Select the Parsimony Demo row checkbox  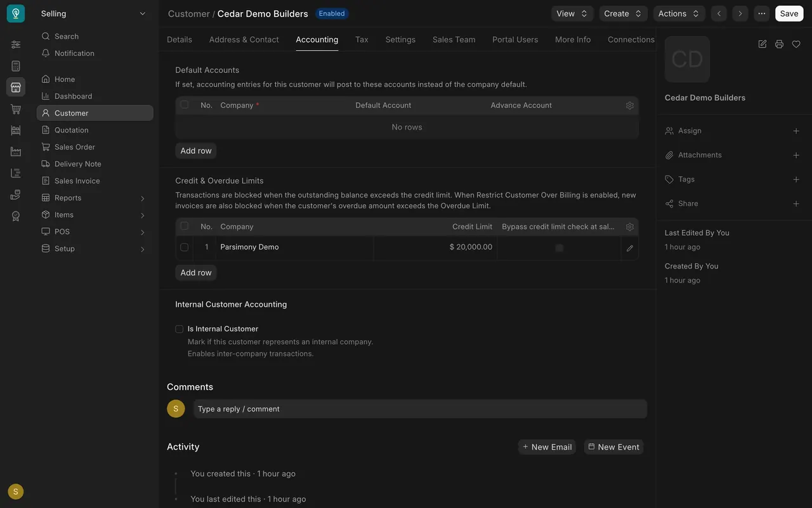(x=184, y=247)
